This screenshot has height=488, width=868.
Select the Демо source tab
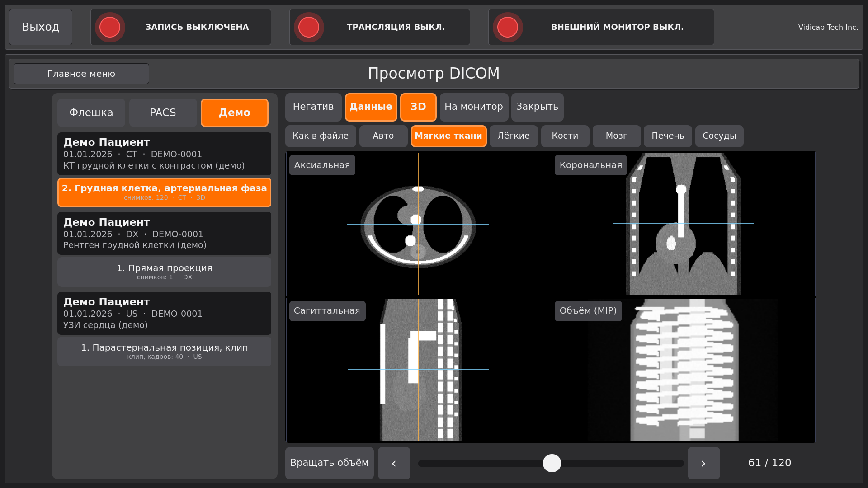235,113
